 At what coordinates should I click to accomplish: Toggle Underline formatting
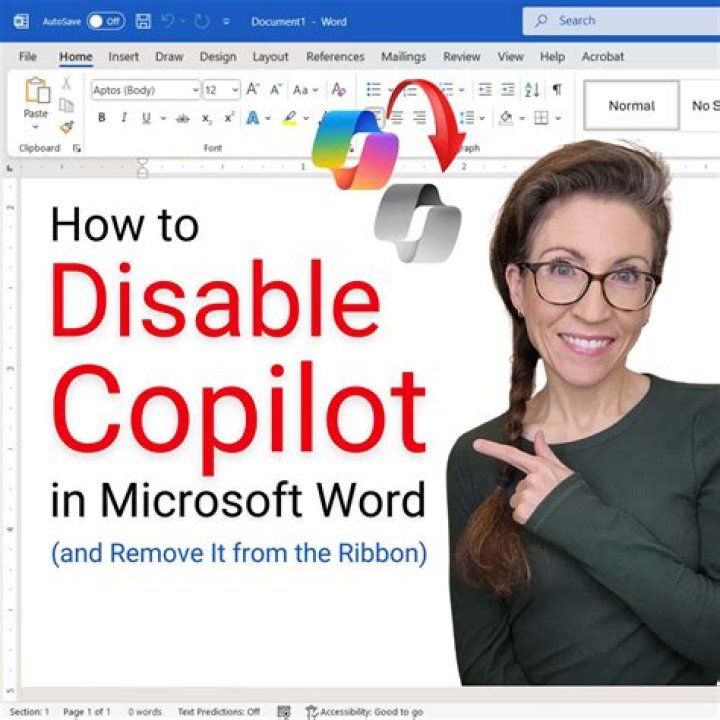[146, 118]
